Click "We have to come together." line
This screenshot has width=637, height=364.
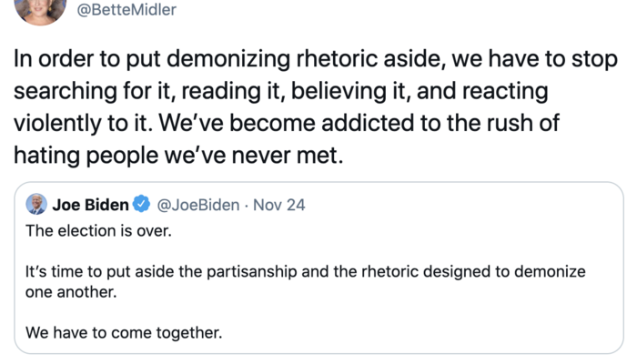[x=124, y=333]
